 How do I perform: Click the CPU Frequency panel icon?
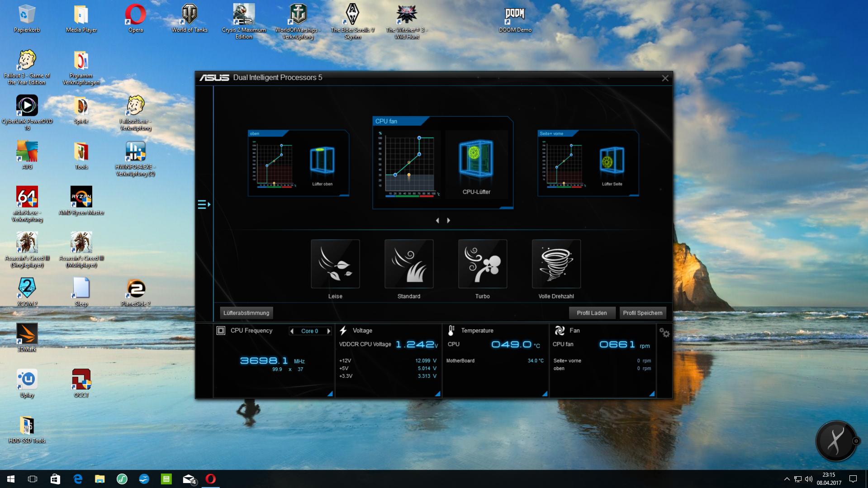[x=221, y=331]
